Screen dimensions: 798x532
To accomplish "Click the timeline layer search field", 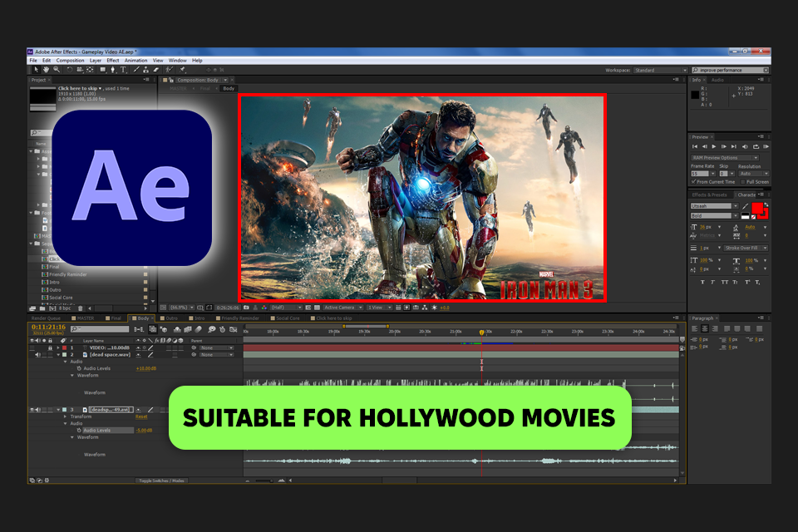I will point(100,329).
